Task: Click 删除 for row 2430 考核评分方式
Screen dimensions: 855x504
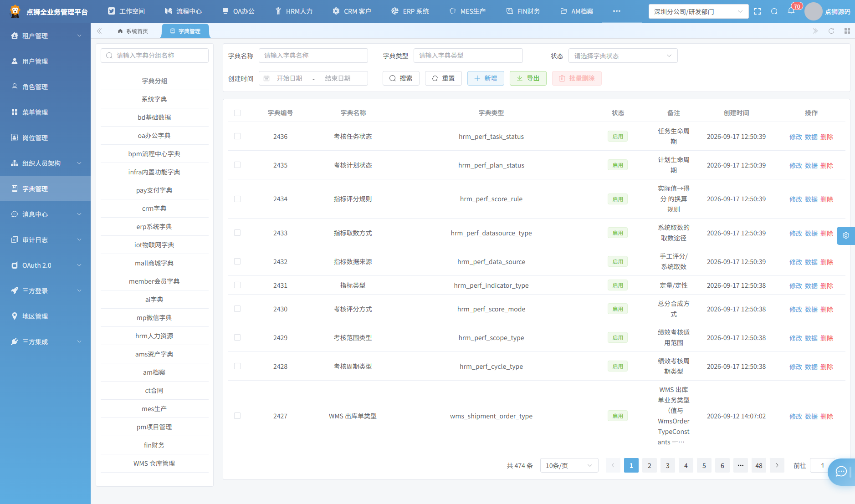Action: pos(826,309)
